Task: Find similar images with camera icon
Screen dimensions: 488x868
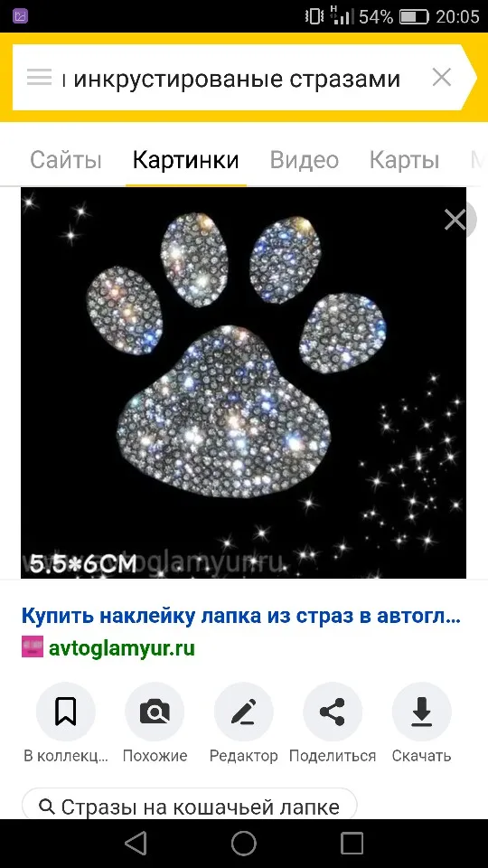Action: (155, 712)
